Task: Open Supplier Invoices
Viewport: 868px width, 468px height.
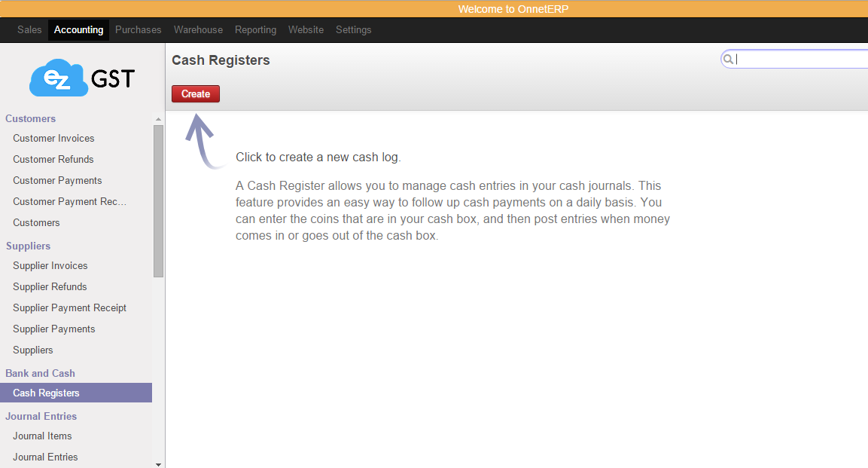Action: [x=50, y=265]
